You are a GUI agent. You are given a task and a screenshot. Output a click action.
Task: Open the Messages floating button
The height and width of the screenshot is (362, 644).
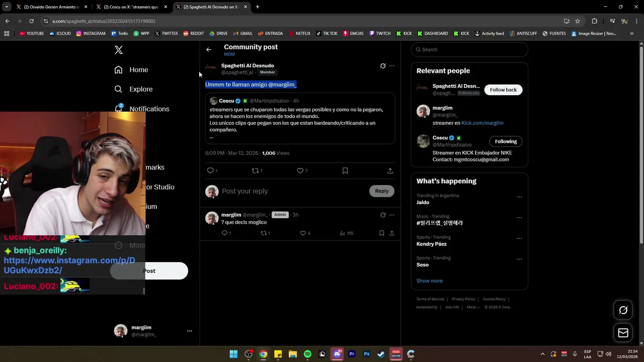coord(623,333)
